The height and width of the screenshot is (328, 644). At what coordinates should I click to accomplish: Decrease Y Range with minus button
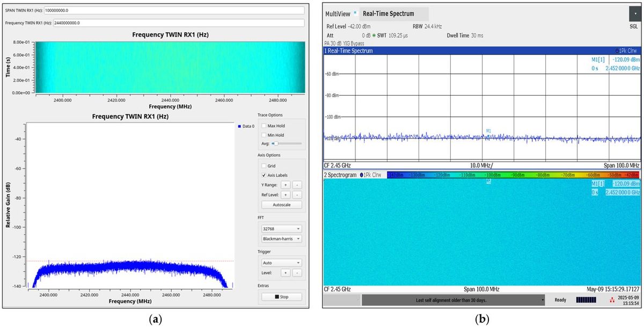[297, 185]
